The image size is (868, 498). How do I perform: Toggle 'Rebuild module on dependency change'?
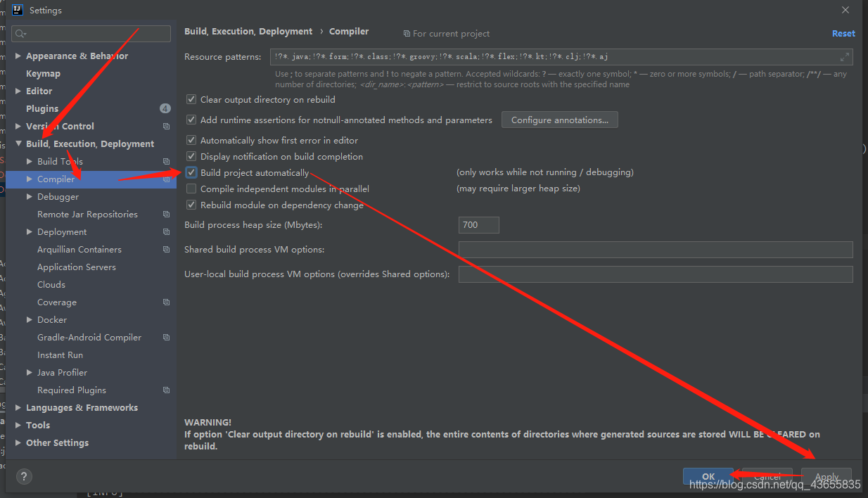pos(191,205)
